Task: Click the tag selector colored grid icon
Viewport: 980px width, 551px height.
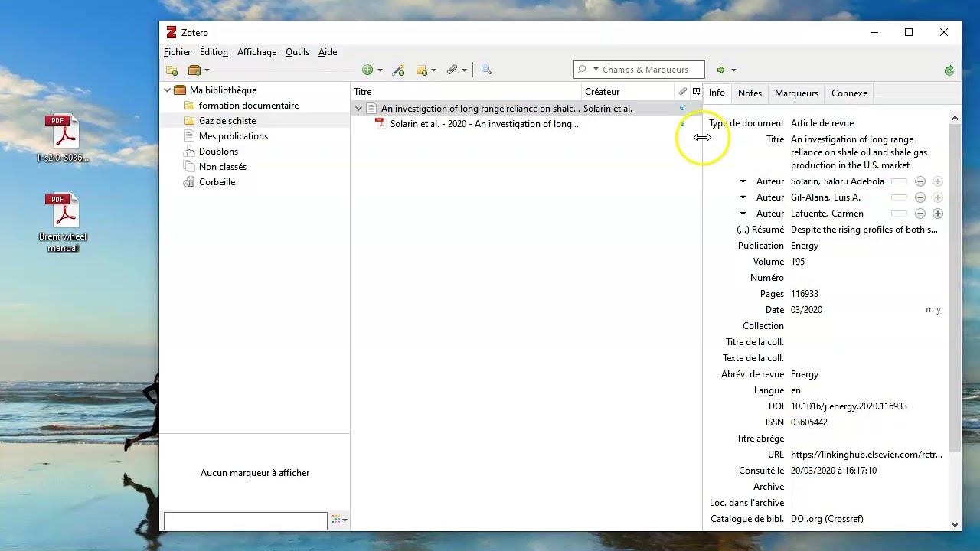Action: point(335,520)
